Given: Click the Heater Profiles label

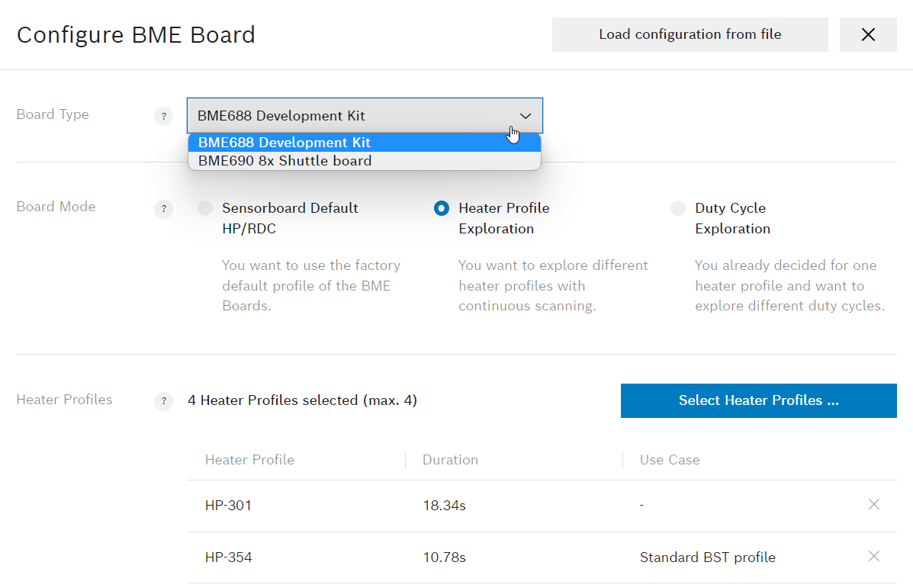Looking at the screenshot, I should click(x=64, y=400).
